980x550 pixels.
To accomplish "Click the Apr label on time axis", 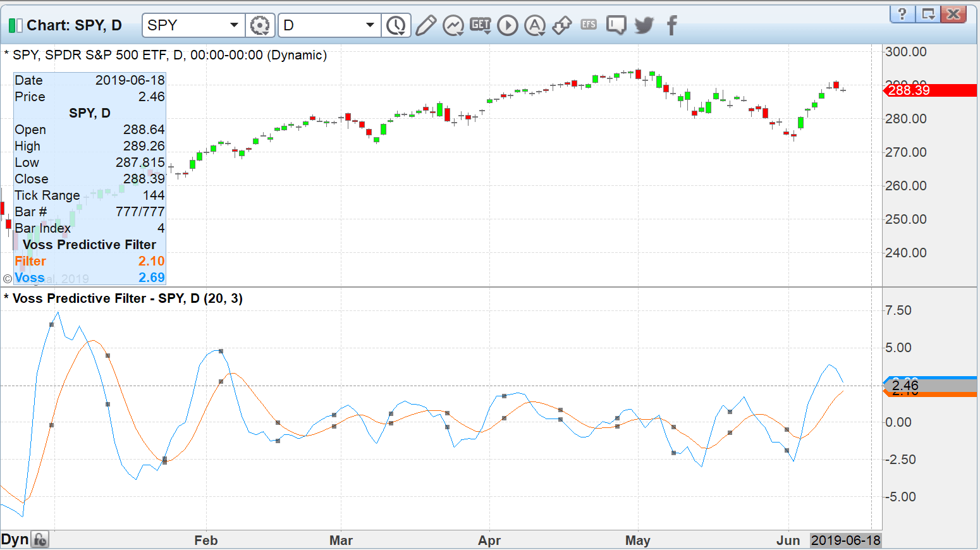I will pos(489,541).
